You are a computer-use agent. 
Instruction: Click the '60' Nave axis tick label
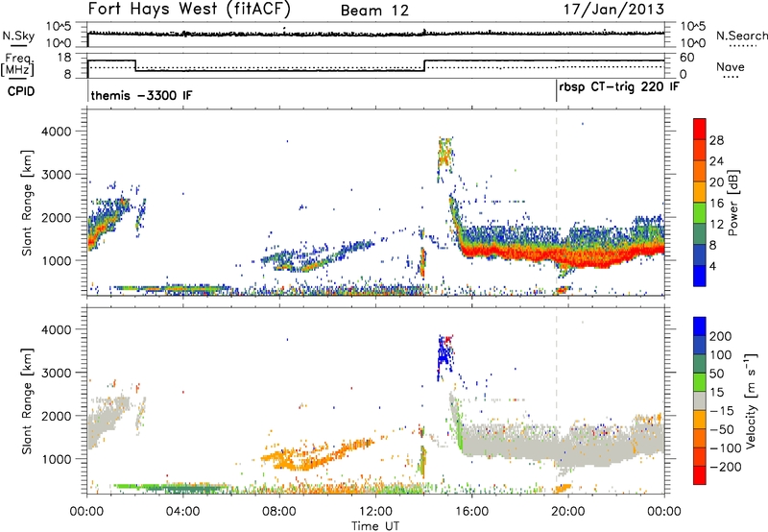[x=686, y=58]
